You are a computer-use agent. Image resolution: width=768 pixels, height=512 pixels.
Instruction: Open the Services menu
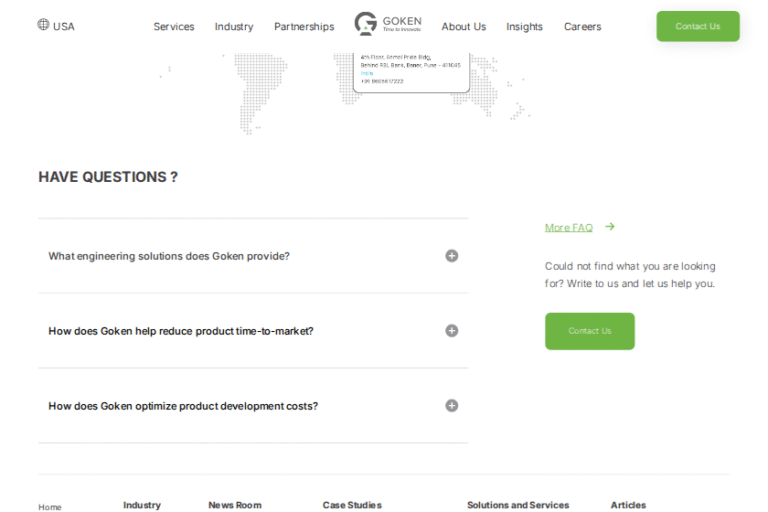pos(174,27)
